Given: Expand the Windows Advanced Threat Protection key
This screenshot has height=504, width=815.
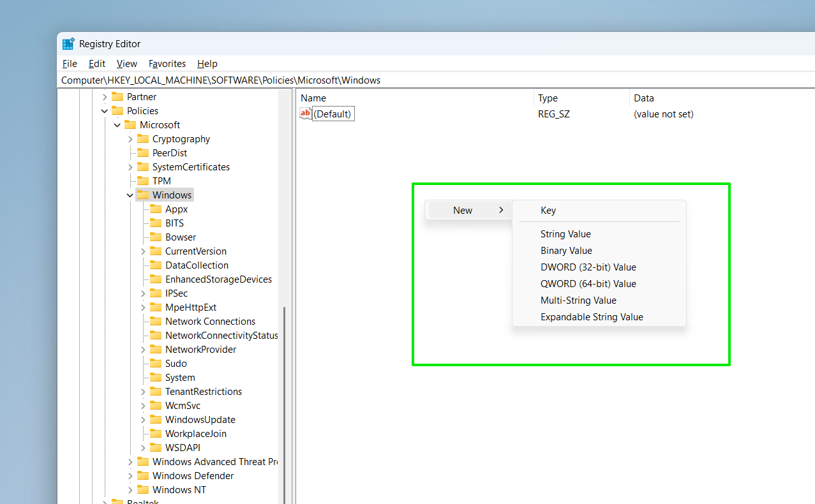Looking at the screenshot, I should [x=130, y=462].
